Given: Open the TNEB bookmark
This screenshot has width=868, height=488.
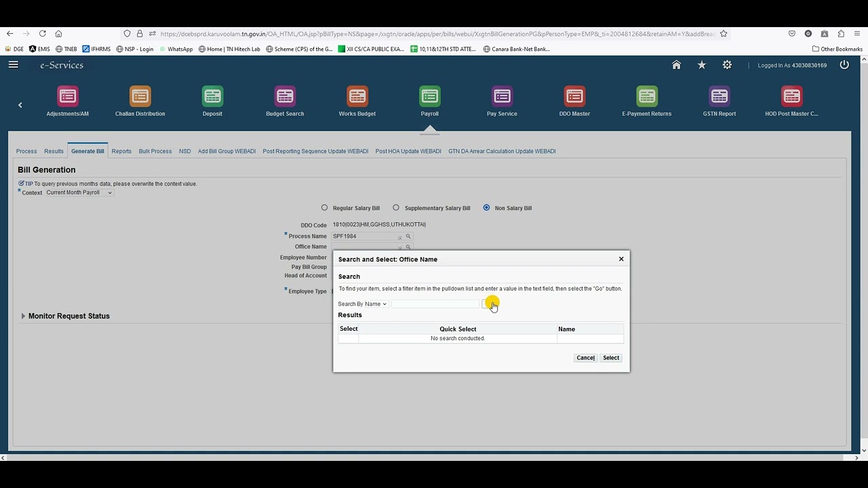Looking at the screenshot, I should coord(66,49).
